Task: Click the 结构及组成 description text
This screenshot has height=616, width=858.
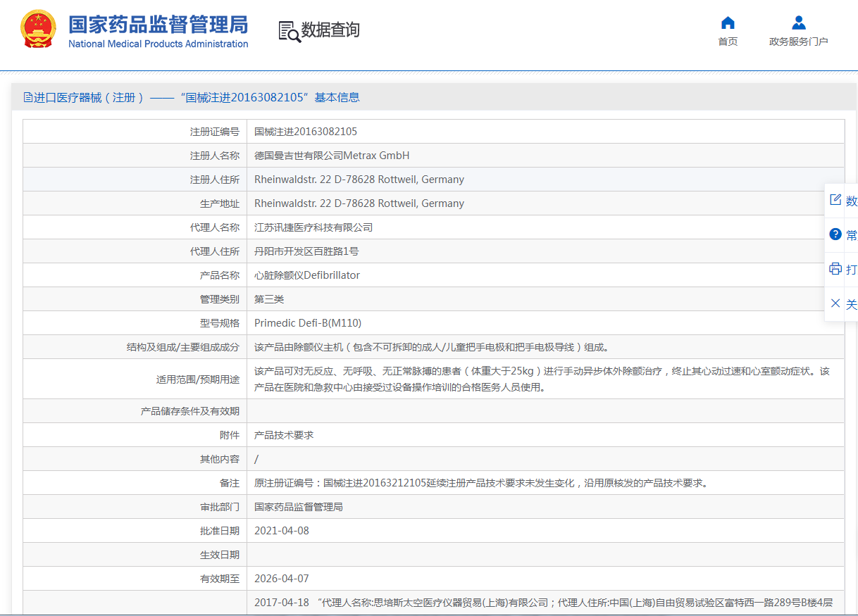Action: click(x=431, y=347)
